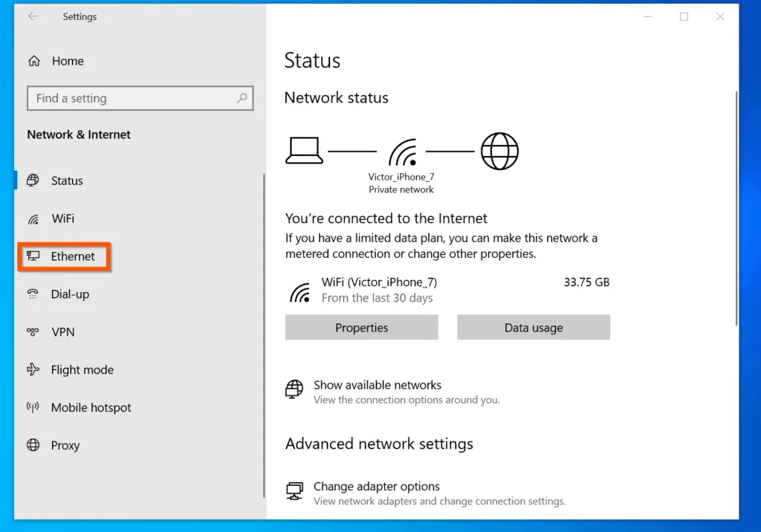Click the Proxy globe icon

33,445
